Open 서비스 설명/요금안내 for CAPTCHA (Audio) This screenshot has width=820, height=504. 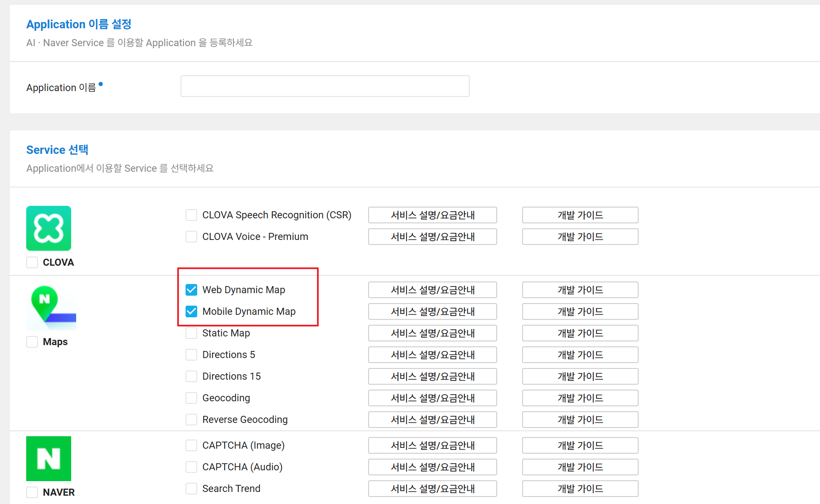point(432,467)
